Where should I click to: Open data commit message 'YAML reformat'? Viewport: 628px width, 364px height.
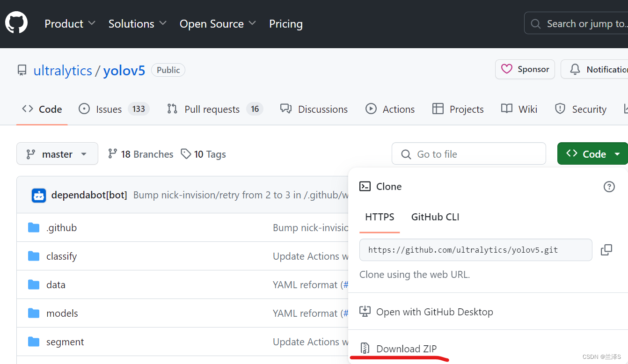click(x=305, y=285)
